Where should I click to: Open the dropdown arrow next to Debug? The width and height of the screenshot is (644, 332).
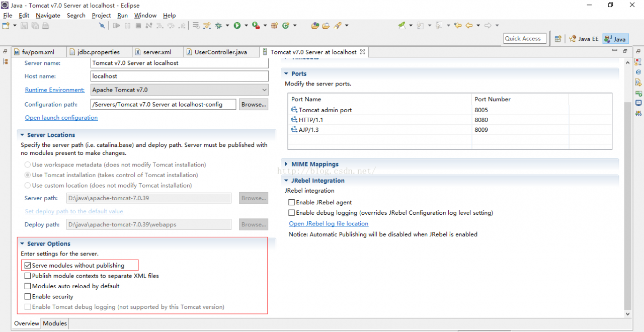pos(227,25)
